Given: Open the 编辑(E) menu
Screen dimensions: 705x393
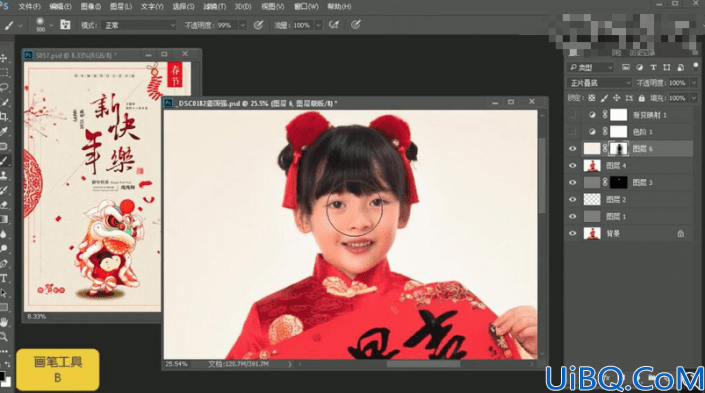Looking at the screenshot, I should (60, 7).
